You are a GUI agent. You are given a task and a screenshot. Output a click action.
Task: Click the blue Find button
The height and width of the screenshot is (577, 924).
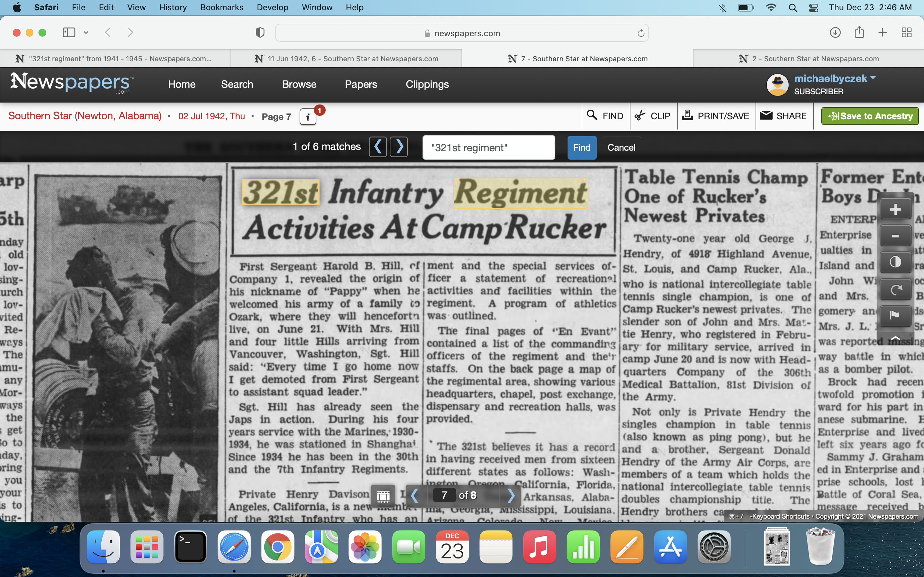point(581,148)
